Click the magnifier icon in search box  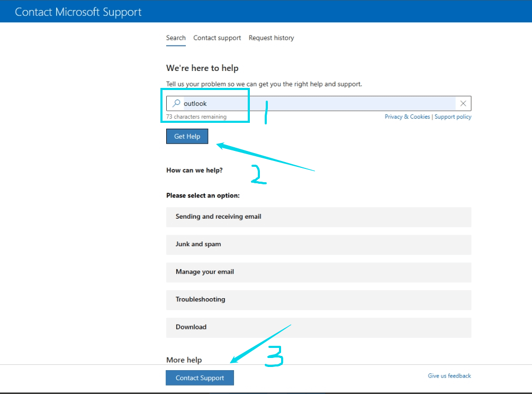click(176, 103)
